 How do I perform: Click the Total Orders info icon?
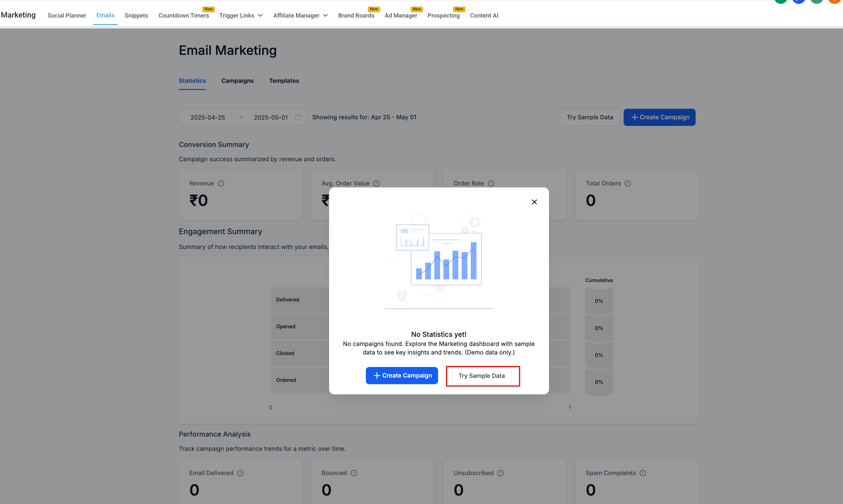click(x=627, y=183)
